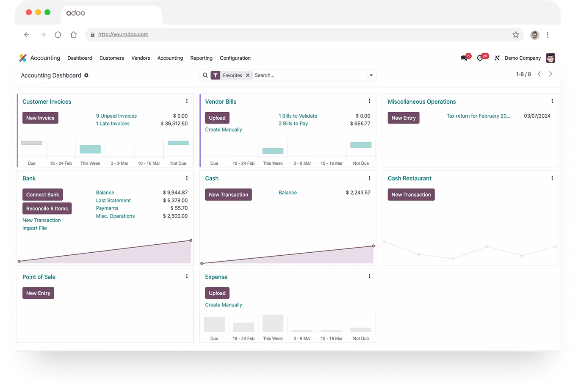Viewport: 578px width, 392px height.
Task: Click the Accounting Dashboard gear icon
Action: pos(86,75)
